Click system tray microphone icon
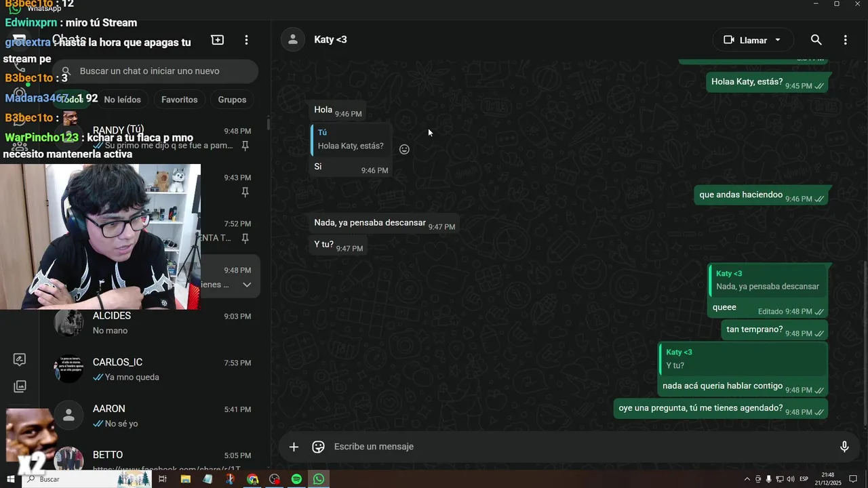The width and height of the screenshot is (868, 488). [768, 479]
